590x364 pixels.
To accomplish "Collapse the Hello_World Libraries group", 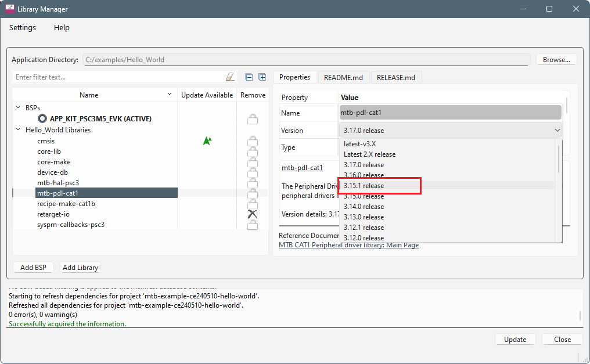I will point(18,130).
